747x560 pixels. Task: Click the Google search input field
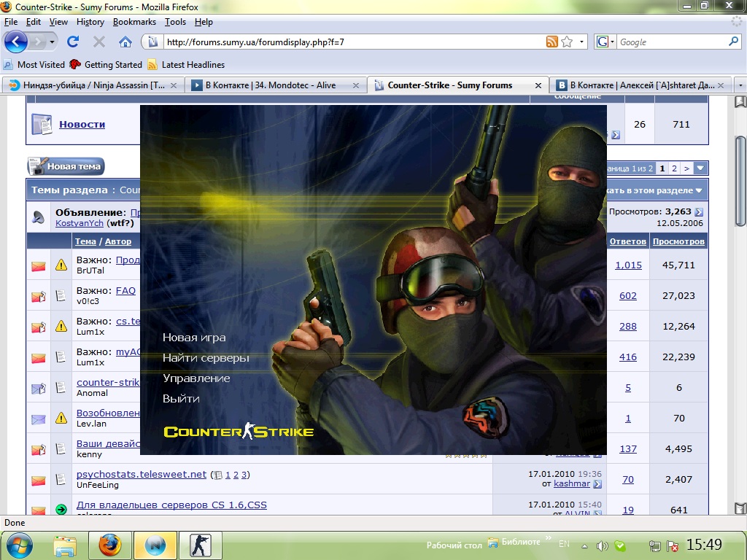671,42
